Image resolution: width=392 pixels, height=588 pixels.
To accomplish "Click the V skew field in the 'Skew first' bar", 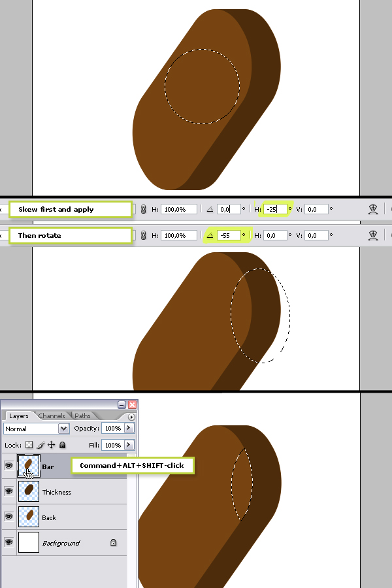I will [317, 209].
